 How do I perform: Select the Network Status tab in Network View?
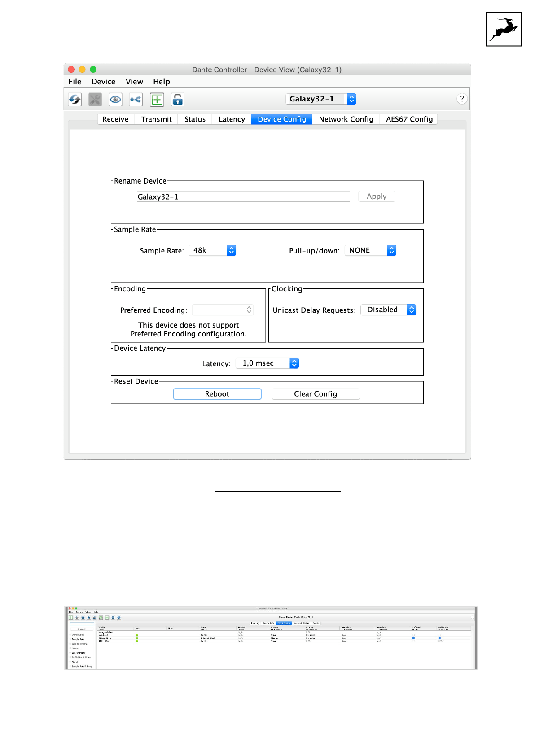coord(301,623)
